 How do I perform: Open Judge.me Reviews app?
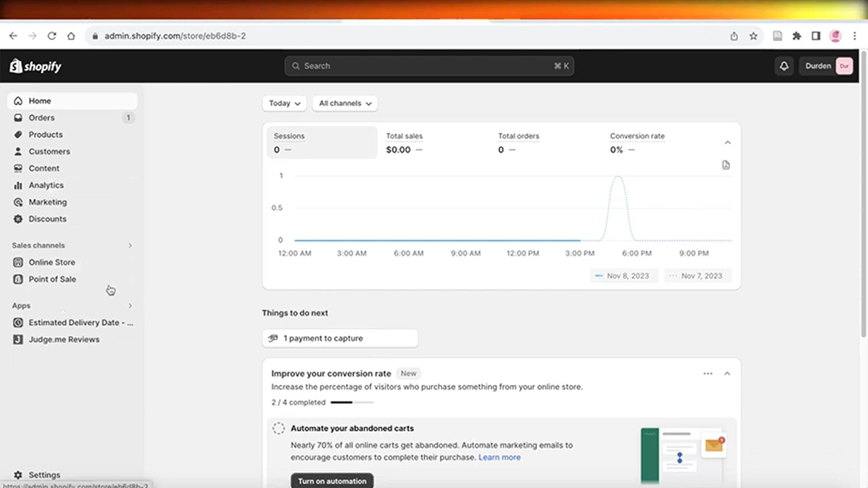(64, 339)
